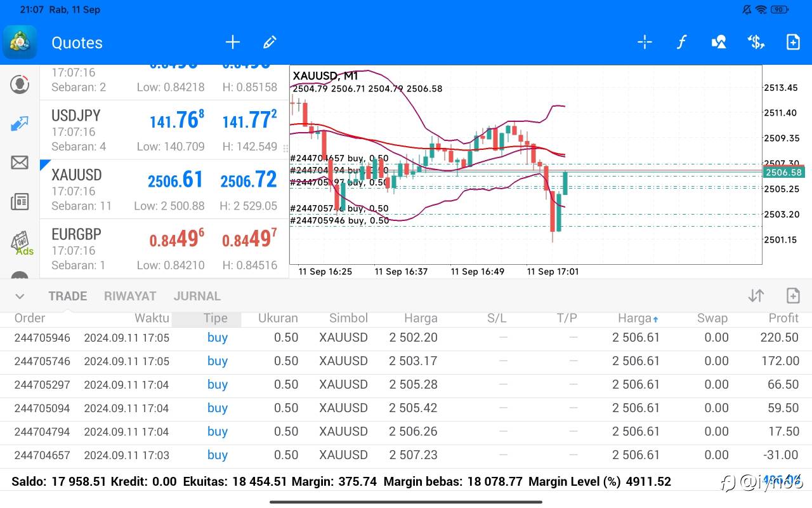
Task: Add a new symbol with the plus icon
Action: (233, 43)
